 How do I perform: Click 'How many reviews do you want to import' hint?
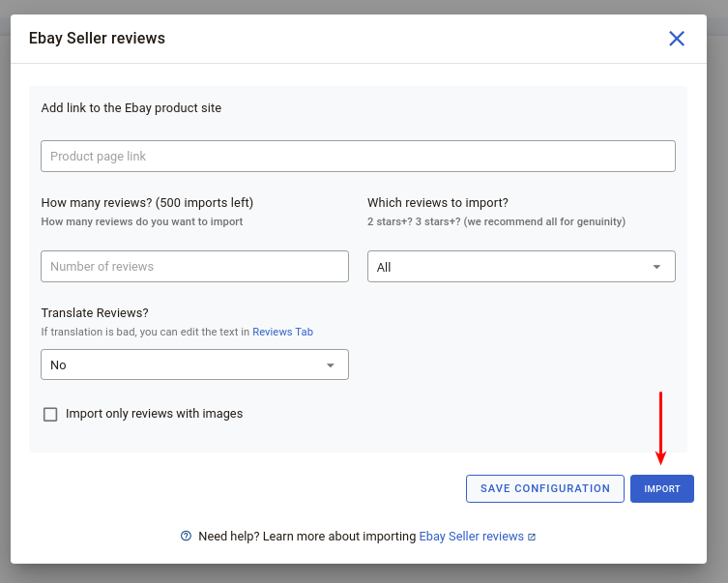[x=142, y=221]
